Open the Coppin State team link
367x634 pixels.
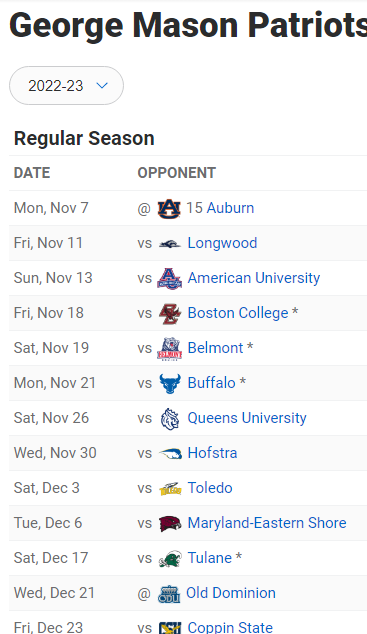(x=230, y=627)
